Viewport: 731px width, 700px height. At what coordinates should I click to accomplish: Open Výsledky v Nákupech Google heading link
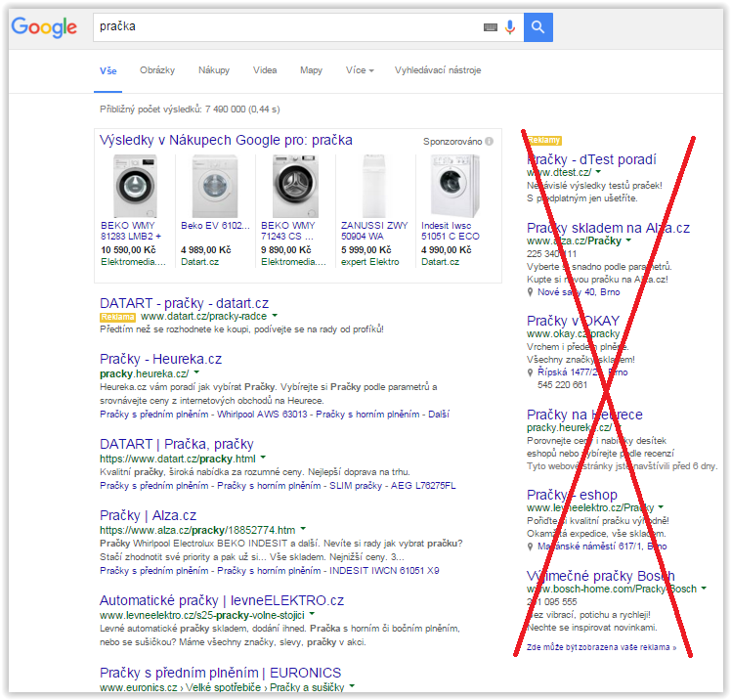(x=226, y=140)
